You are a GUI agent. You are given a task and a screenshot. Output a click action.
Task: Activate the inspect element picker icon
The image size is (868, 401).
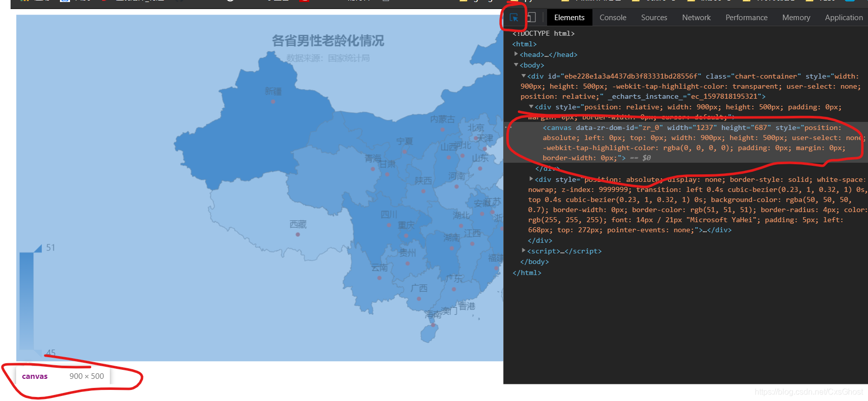514,18
